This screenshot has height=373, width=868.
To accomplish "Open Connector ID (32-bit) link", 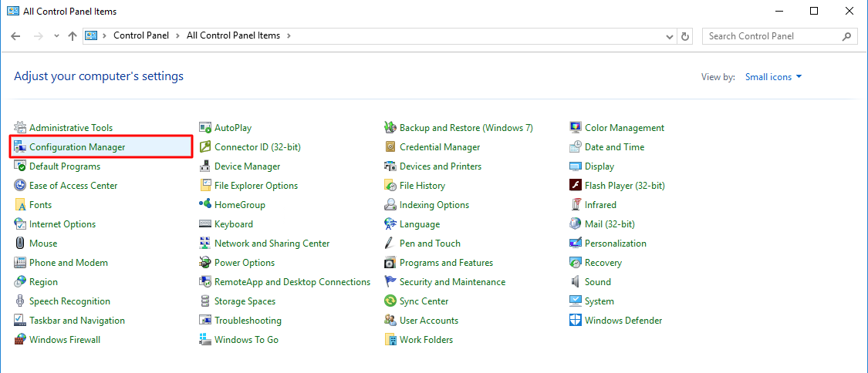I will pyautogui.click(x=258, y=147).
